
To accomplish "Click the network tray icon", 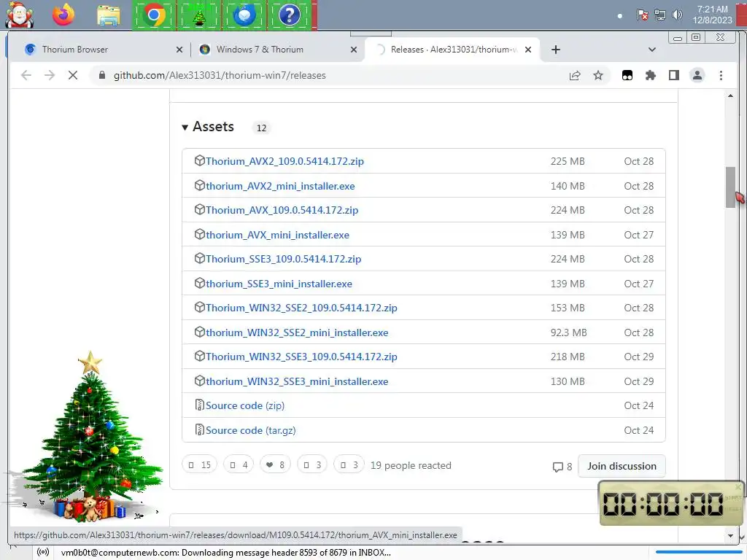I will pos(659,15).
